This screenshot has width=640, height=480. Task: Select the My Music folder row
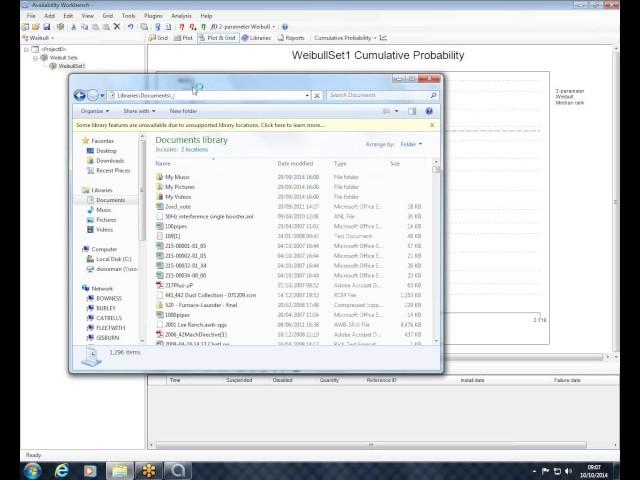[x=288, y=177]
